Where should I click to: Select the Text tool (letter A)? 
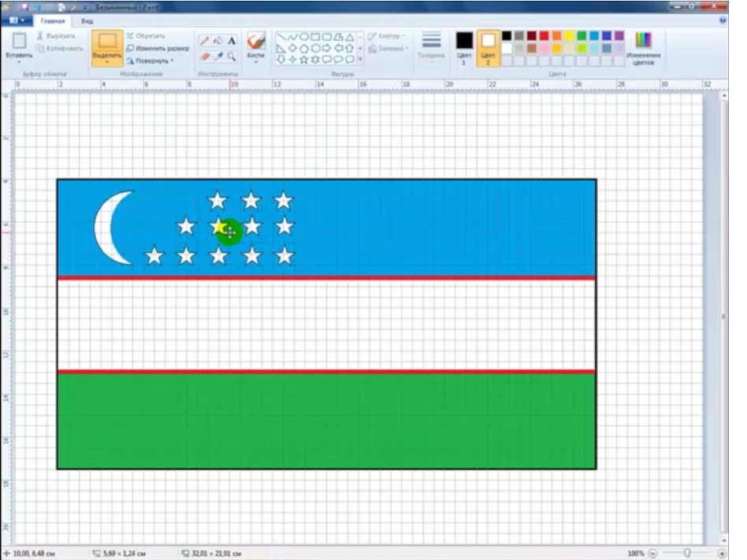(232, 40)
